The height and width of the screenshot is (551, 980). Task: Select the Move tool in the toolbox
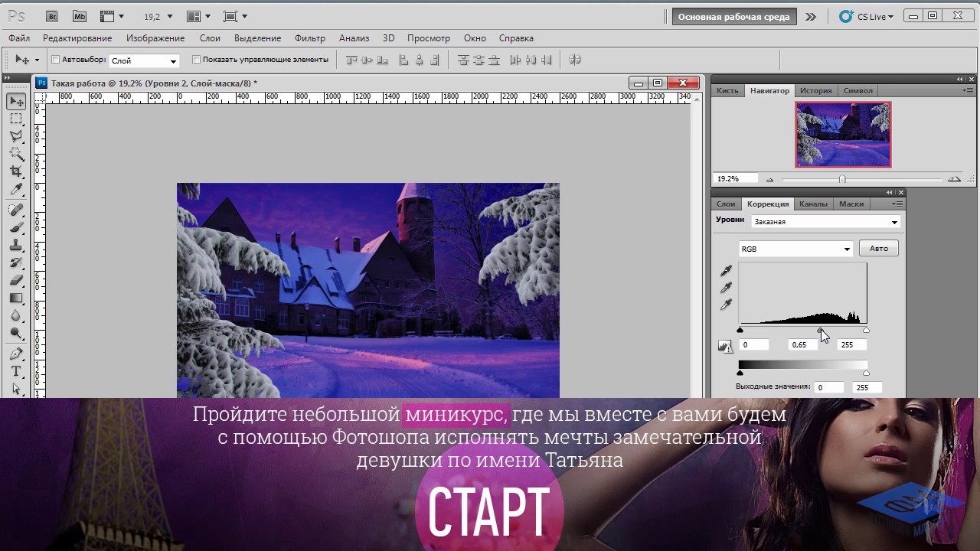coord(16,102)
